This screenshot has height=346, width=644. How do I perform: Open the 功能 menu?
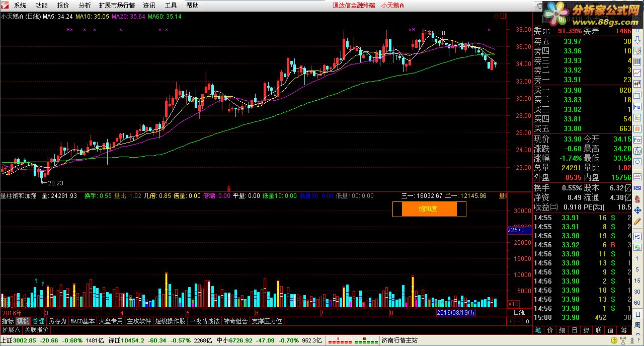tap(42, 6)
